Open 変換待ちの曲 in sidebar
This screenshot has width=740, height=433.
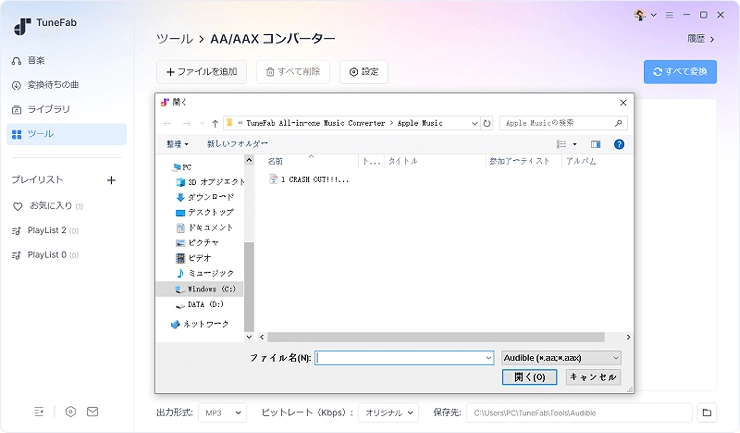click(x=45, y=85)
